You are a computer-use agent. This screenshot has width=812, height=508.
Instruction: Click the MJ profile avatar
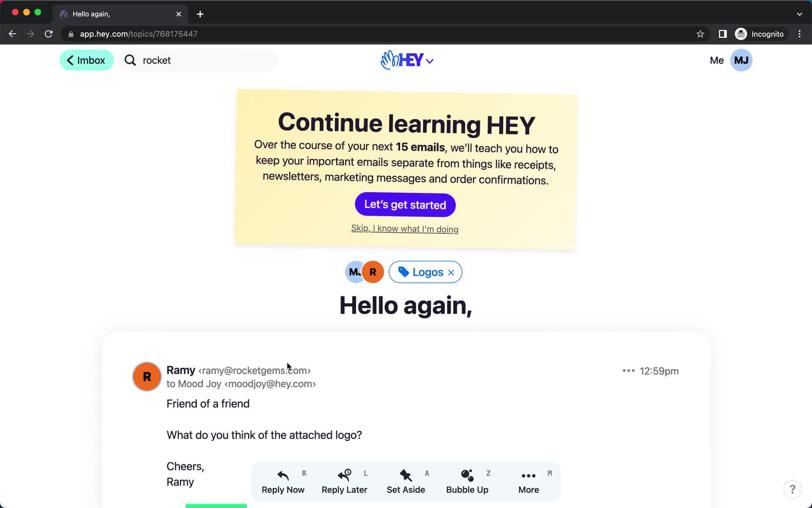[x=741, y=60]
